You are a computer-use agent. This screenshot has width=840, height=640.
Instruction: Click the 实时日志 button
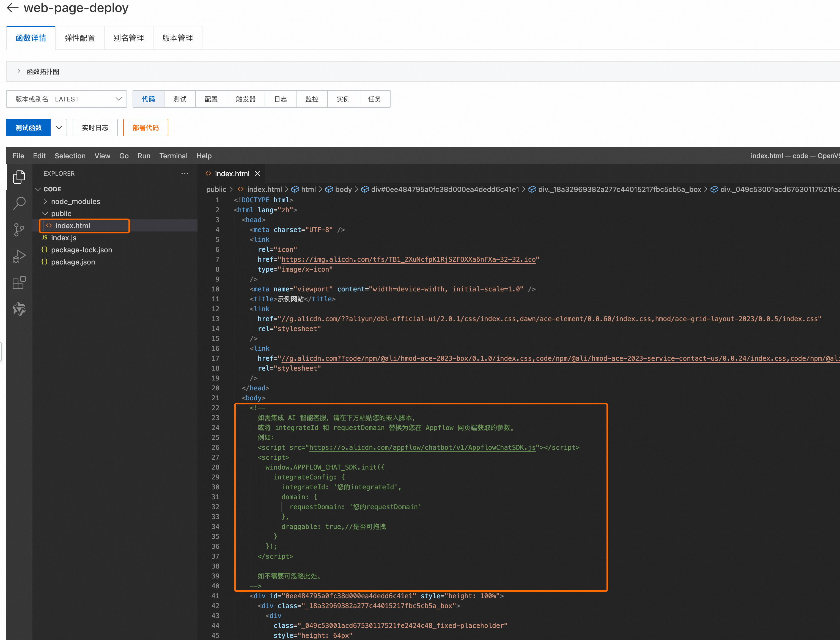tap(95, 128)
